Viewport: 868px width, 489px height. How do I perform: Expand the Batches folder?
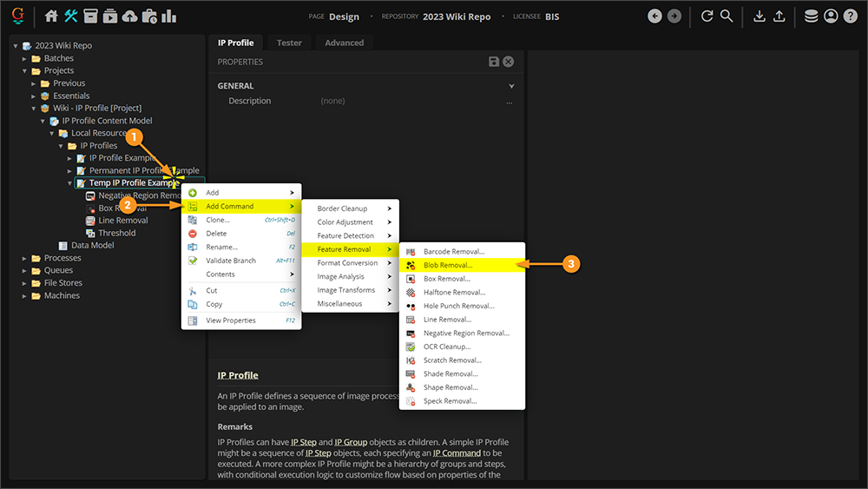click(x=24, y=58)
